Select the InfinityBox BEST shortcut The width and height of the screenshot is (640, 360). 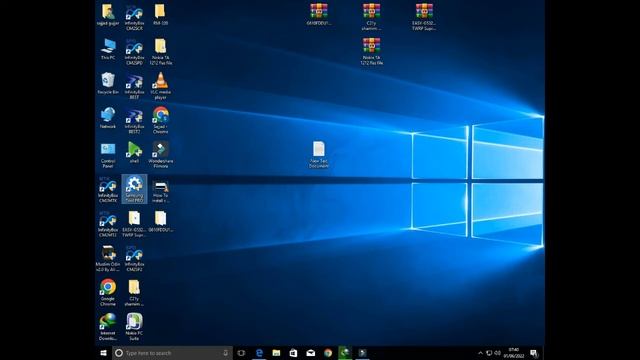134,86
